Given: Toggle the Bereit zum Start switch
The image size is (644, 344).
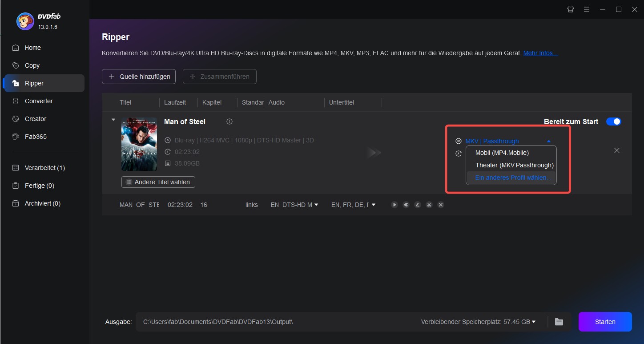Looking at the screenshot, I should point(614,121).
